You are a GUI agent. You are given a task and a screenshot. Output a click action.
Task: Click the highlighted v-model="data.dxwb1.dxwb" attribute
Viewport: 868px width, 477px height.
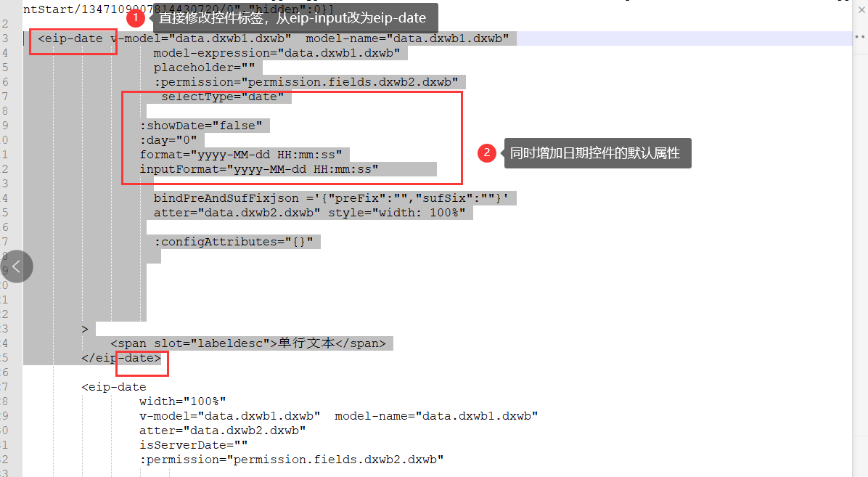pyautogui.click(x=201, y=38)
